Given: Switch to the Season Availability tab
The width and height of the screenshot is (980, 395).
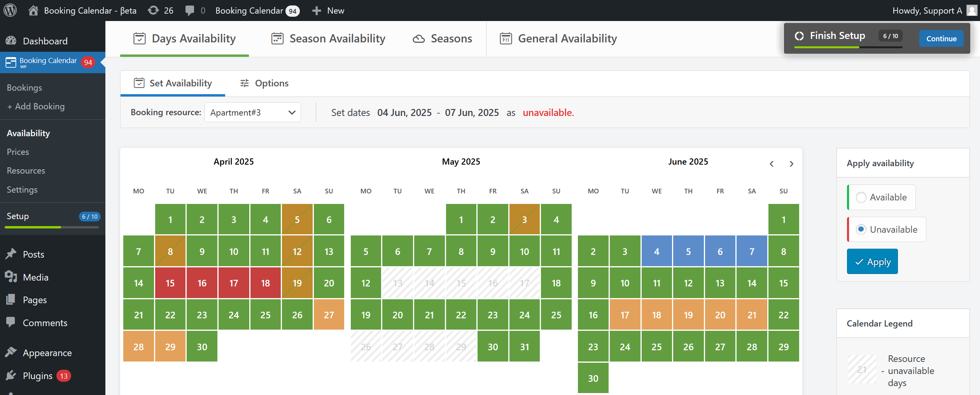Looking at the screenshot, I should pyautogui.click(x=328, y=39).
